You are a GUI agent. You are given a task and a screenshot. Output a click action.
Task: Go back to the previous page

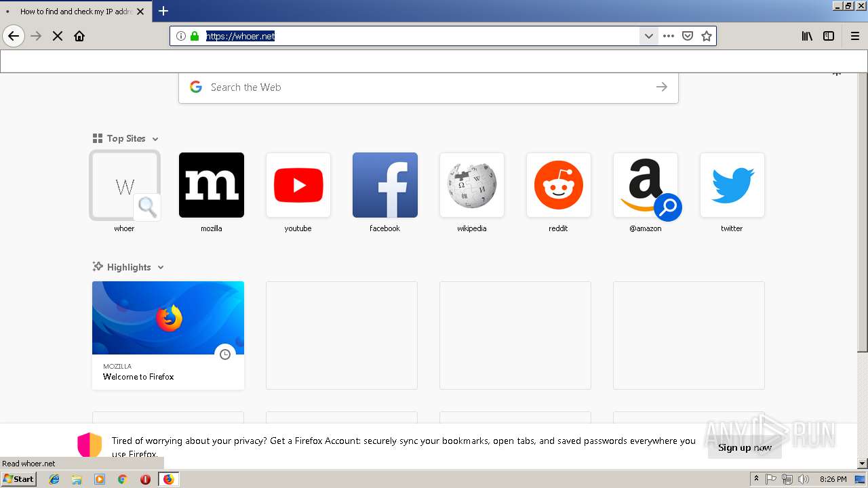[14, 36]
